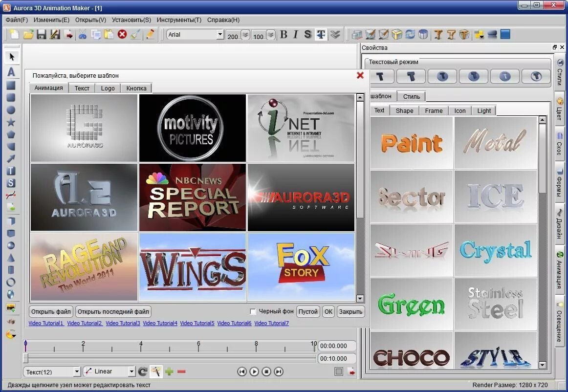Click the Stop playback button
The height and width of the screenshot is (392, 568).
tap(266, 371)
